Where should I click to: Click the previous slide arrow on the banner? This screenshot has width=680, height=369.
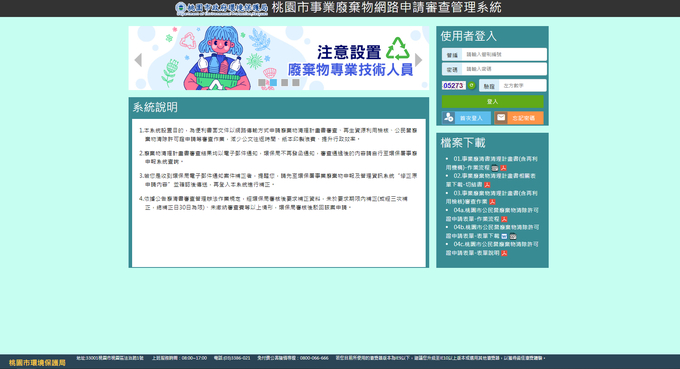tap(138, 60)
